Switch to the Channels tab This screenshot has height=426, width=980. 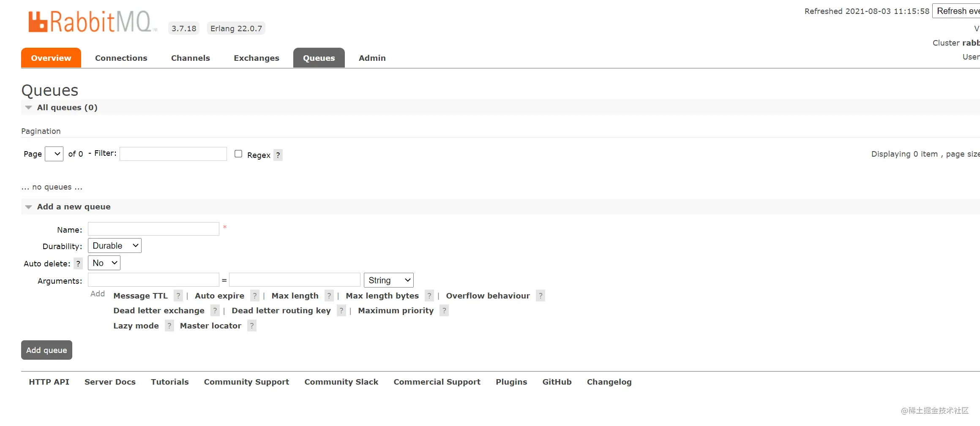(x=191, y=58)
